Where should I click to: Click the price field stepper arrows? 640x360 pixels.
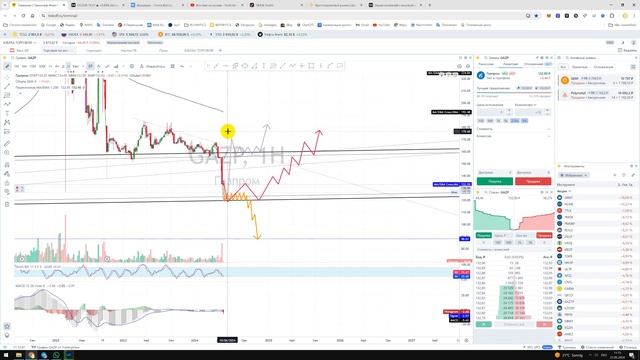point(509,111)
